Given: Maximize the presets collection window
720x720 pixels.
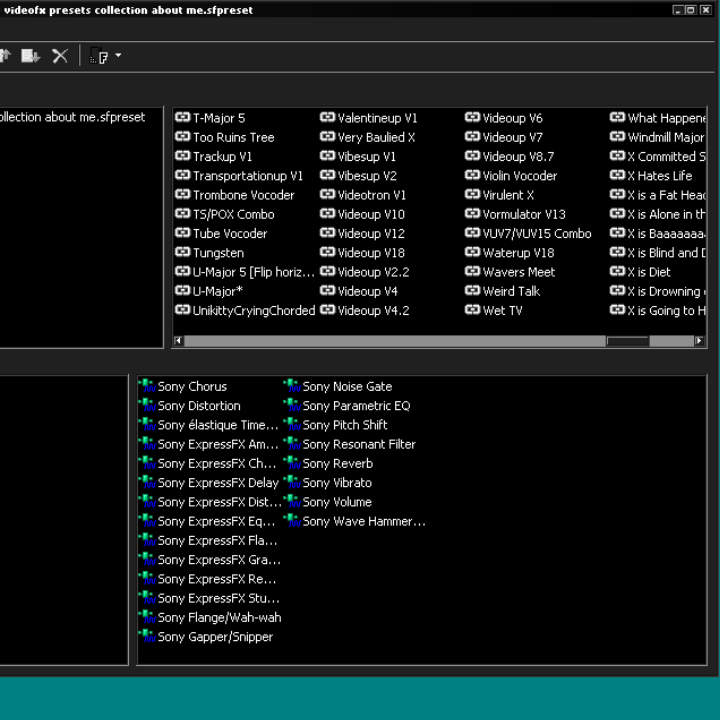Looking at the screenshot, I should (691, 10).
